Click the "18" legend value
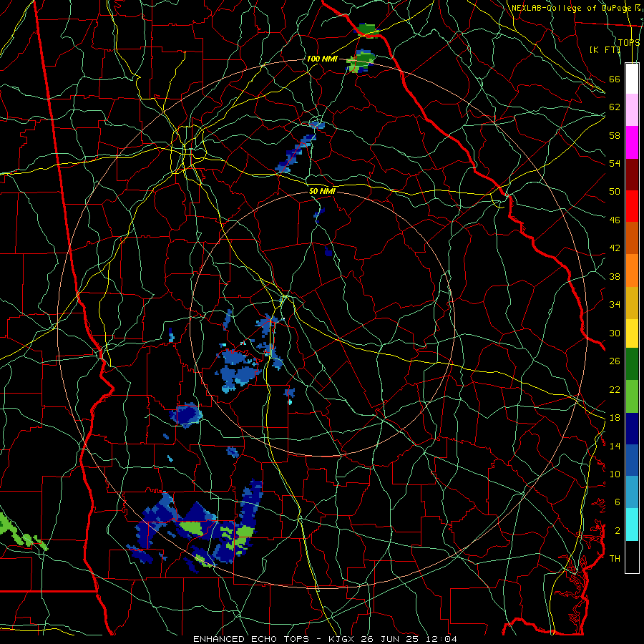This screenshot has height=644, width=644. click(x=615, y=418)
